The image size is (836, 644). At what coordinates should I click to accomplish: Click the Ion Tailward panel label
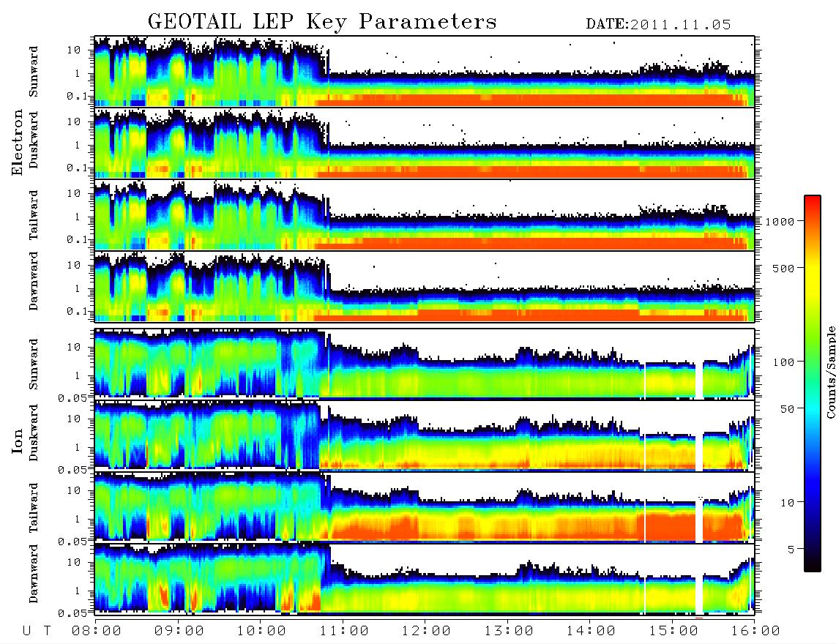click(34, 508)
